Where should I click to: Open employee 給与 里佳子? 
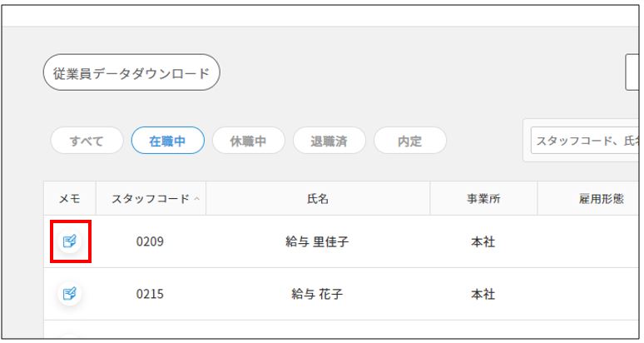tap(317, 242)
